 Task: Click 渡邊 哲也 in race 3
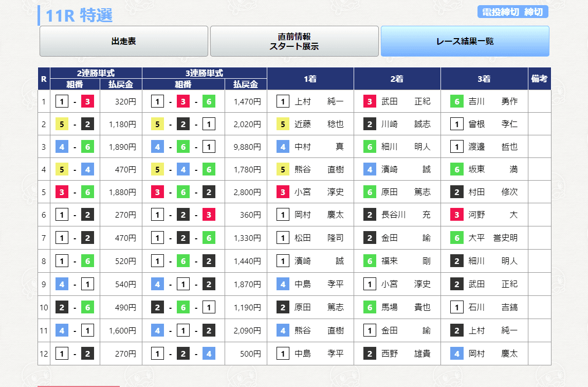click(493, 147)
